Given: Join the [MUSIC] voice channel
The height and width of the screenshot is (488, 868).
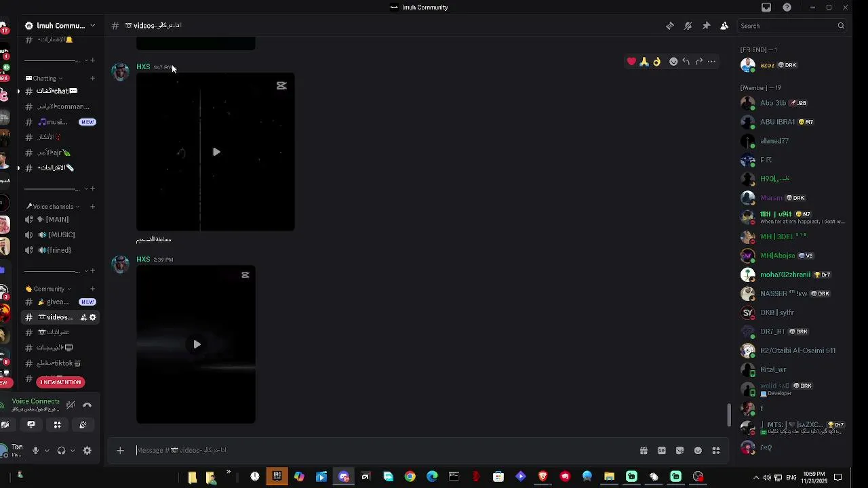Looking at the screenshot, I should (x=61, y=235).
